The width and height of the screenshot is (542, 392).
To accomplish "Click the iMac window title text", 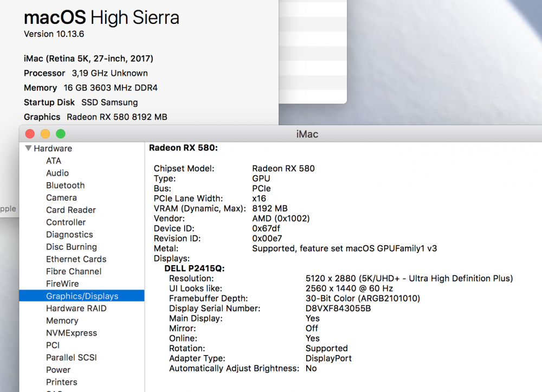I will [307, 134].
